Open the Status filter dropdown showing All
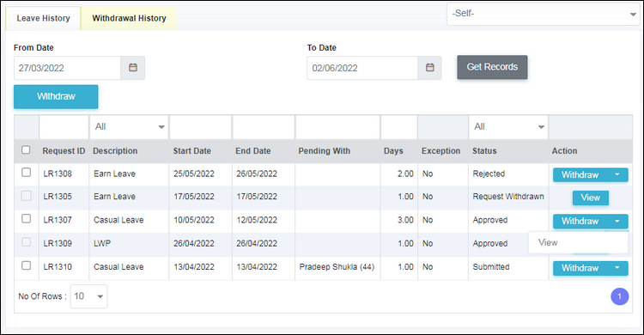 pos(508,126)
